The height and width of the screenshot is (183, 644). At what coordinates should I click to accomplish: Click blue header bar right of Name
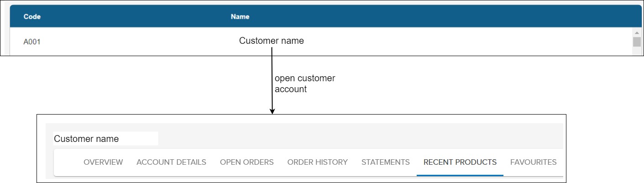(x=443, y=17)
